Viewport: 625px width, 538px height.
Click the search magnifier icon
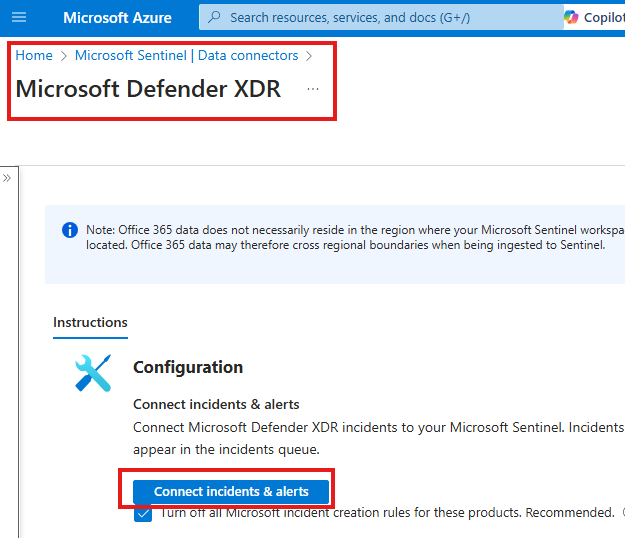click(x=214, y=17)
